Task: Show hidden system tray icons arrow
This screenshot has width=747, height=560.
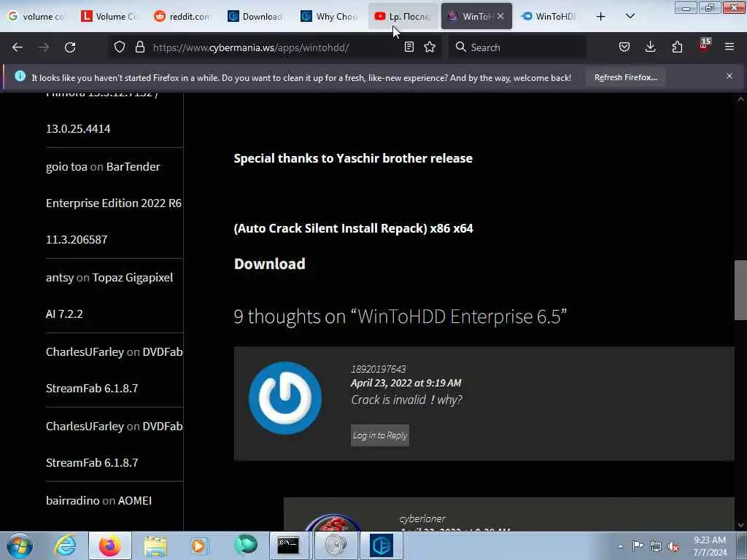Action: pyautogui.click(x=620, y=546)
